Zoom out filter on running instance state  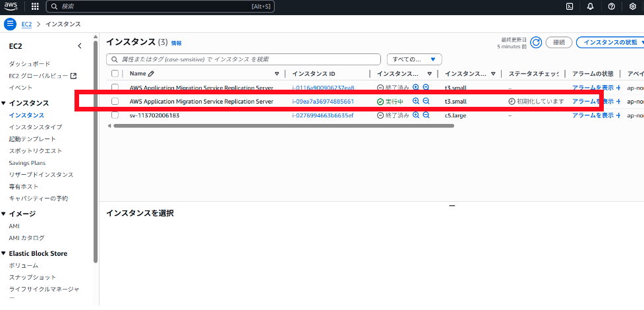point(426,101)
